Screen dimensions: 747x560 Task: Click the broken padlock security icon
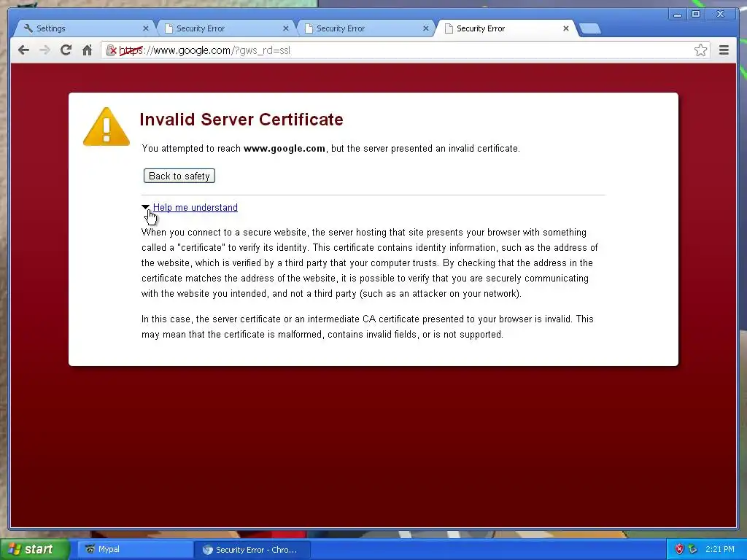(111, 50)
